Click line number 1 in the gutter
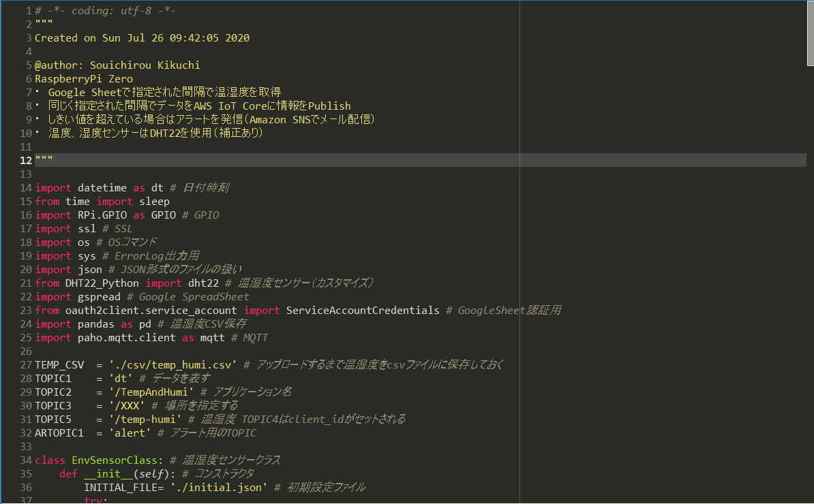 [x=28, y=10]
